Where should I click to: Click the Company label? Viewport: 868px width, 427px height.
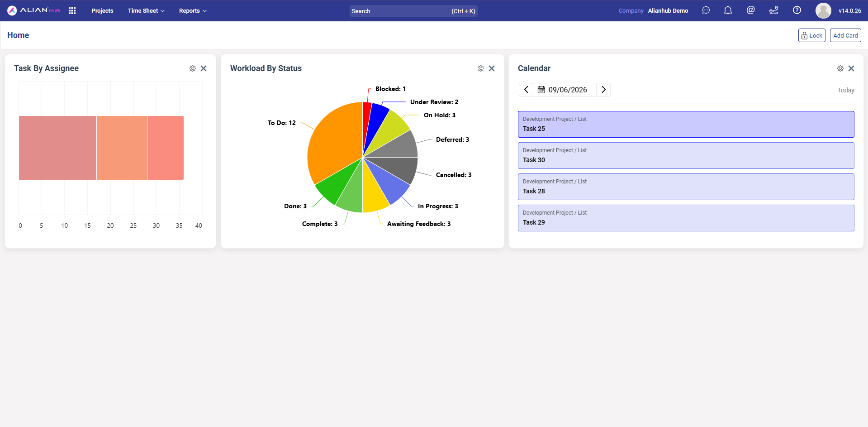pyautogui.click(x=631, y=10)
